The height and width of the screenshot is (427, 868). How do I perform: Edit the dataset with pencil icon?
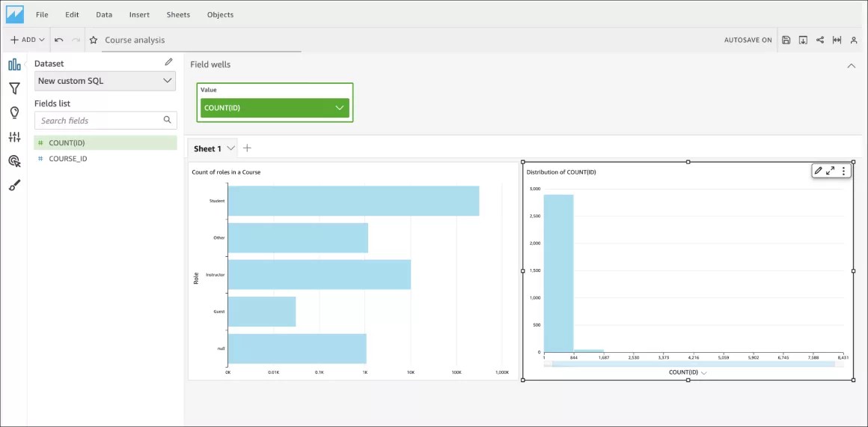click(x=168, y=62)
